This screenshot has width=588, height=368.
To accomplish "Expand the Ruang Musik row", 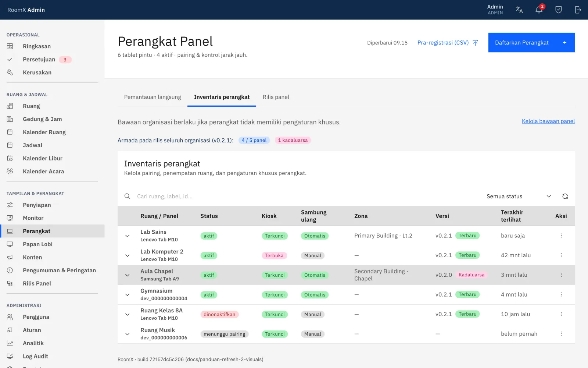I will (x=128, y=334).
